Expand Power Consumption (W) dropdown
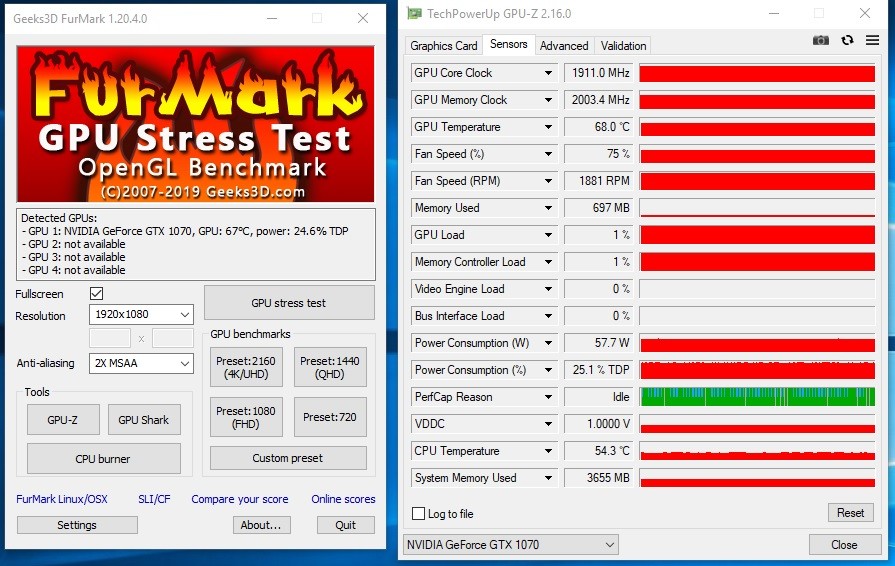 pyautogui.click(x=548, y=343)
